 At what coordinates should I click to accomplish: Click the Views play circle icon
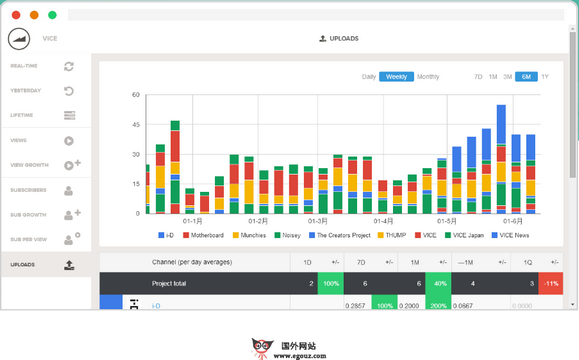(69, 141)
